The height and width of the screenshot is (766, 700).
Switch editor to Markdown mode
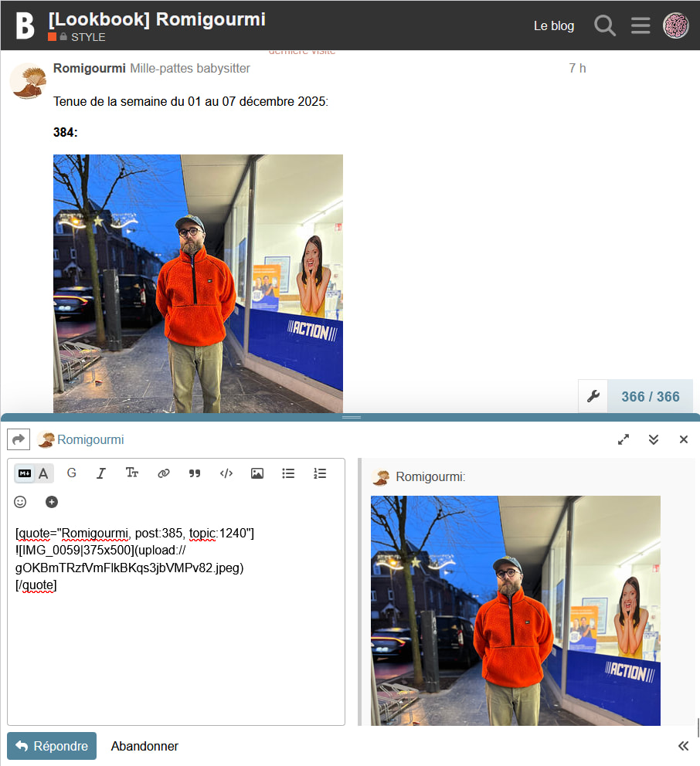25,473
